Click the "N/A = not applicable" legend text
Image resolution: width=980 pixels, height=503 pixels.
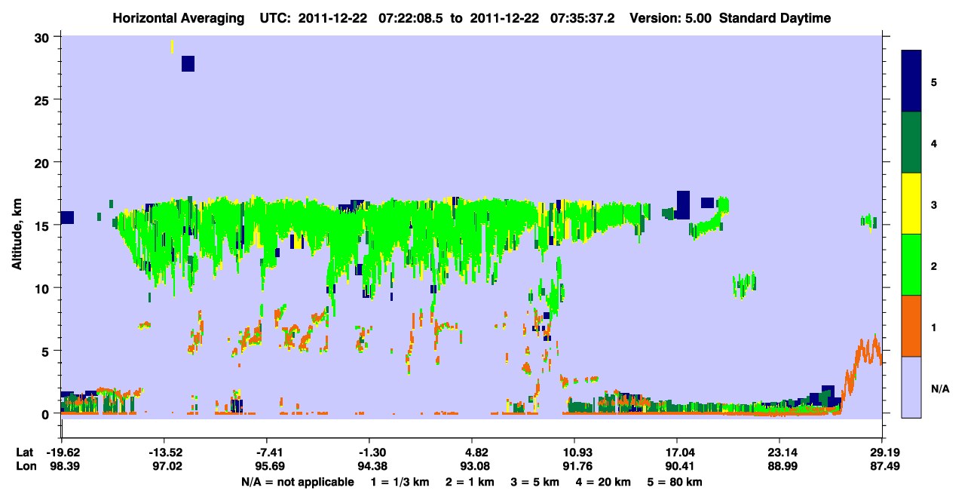click(x=298, y=482)
